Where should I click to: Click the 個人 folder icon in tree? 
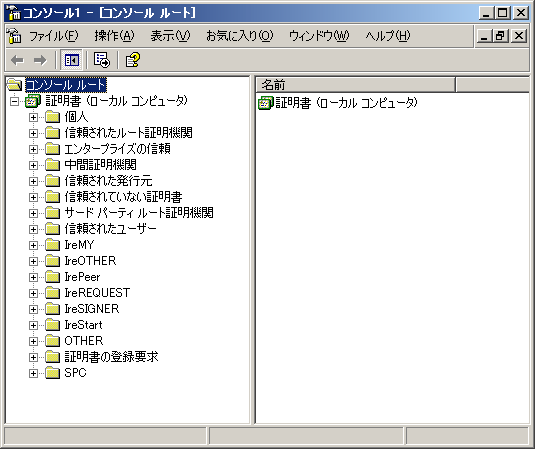(x=53, y=117)
